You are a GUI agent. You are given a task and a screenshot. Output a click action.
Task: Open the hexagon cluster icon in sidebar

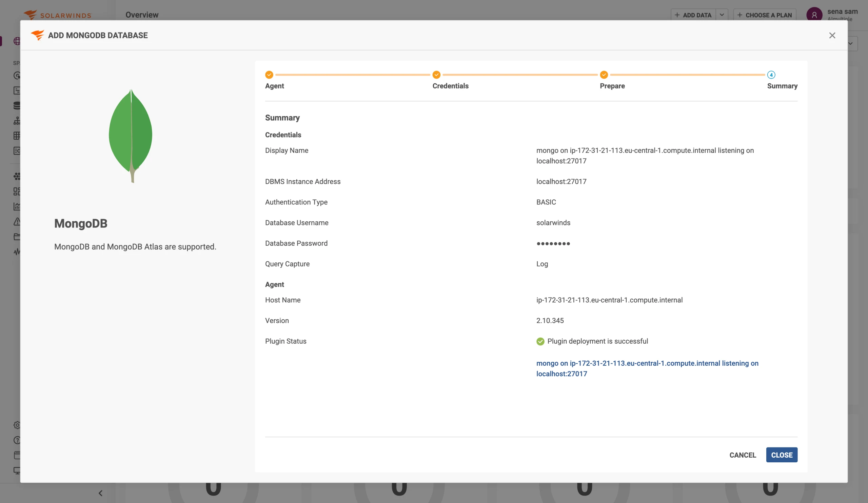tap(17, 176)
